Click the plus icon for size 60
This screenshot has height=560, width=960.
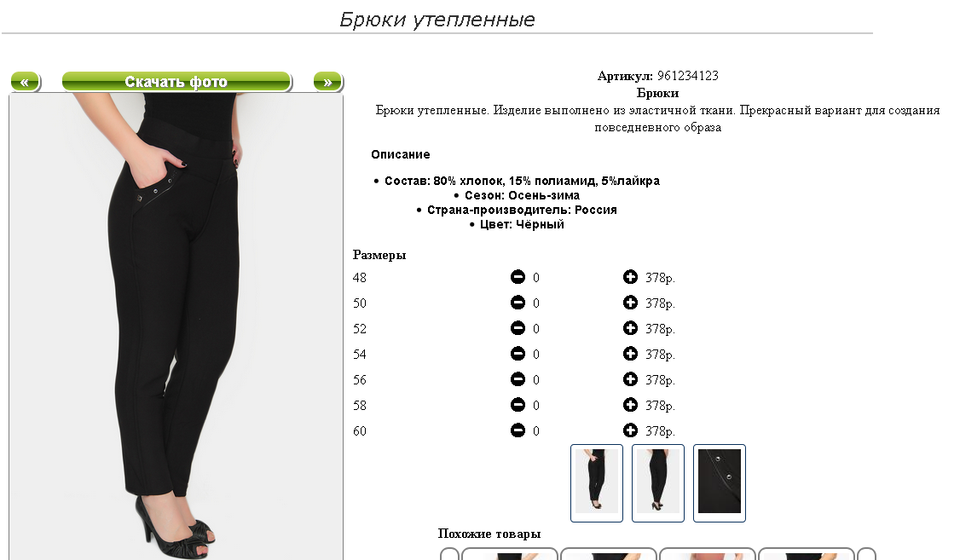tap(630, 430)
